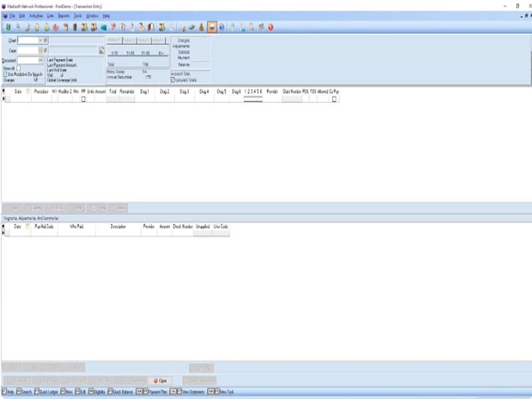Image resolution: width=532 pixels, height=399 pixels.
Task: Click the blue round Help toolbar icon
Action: tap(221, 27)
